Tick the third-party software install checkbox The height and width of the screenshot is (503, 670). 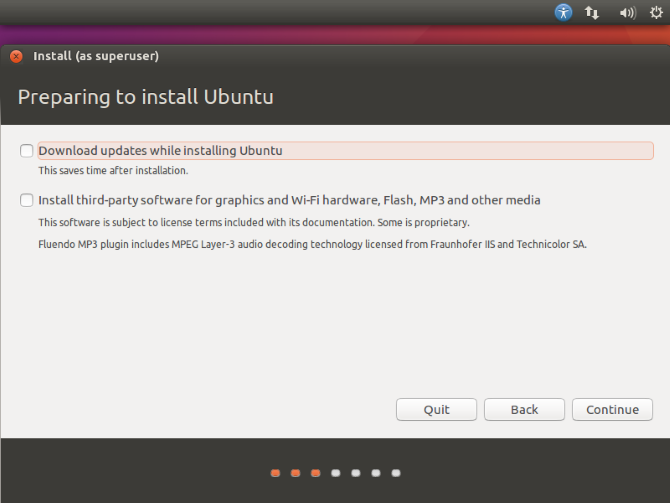[x=26, y=200]
